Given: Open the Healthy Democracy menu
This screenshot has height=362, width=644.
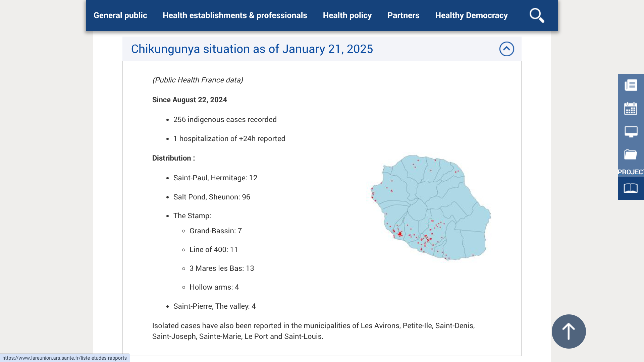Looking at the screenshot, I should click(471, 15).
